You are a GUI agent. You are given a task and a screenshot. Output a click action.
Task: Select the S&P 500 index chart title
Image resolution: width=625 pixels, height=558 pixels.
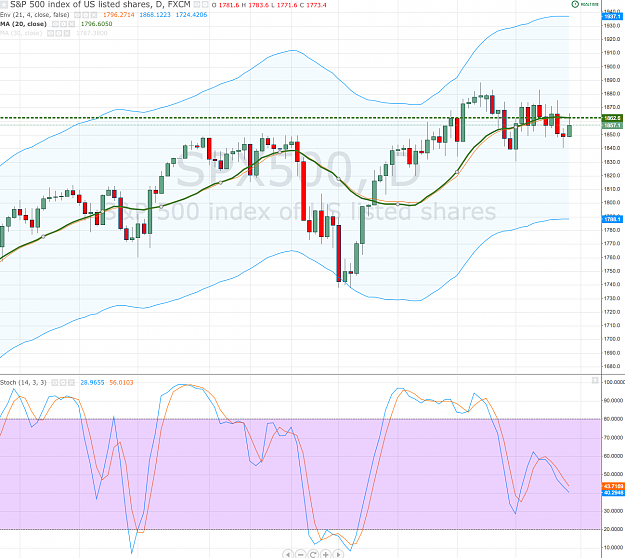tap(100, 5)
